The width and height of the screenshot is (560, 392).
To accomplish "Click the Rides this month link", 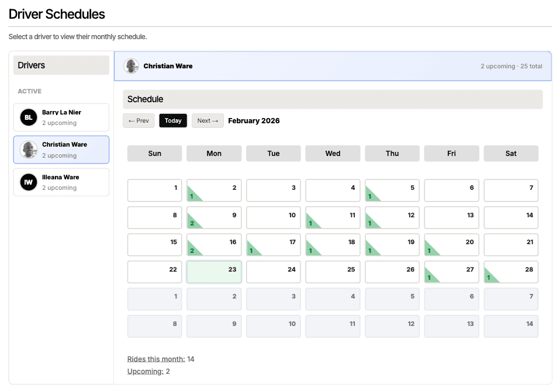I will click(156, 359).
